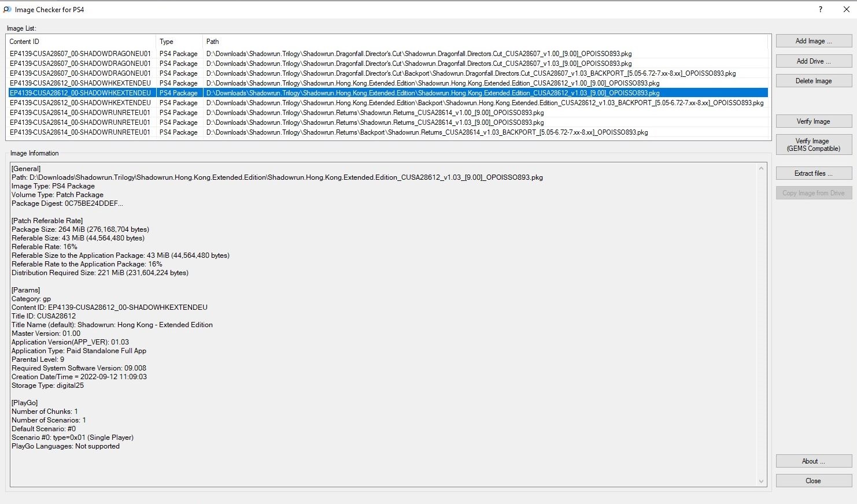This screenshot has height=504, width=857.
Task: Click the Close button at bottom right
Action: pyautogui.click(x=814, y=481)
